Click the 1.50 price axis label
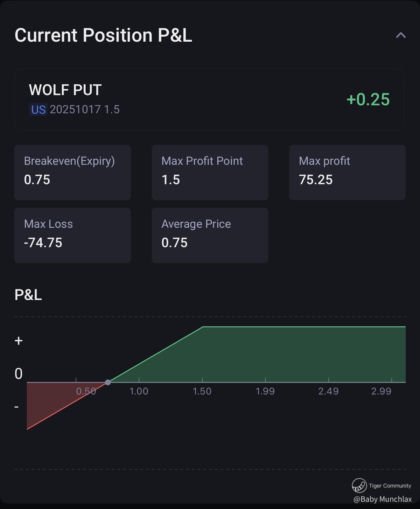This screenshot has height=509, width=420. 202,391
